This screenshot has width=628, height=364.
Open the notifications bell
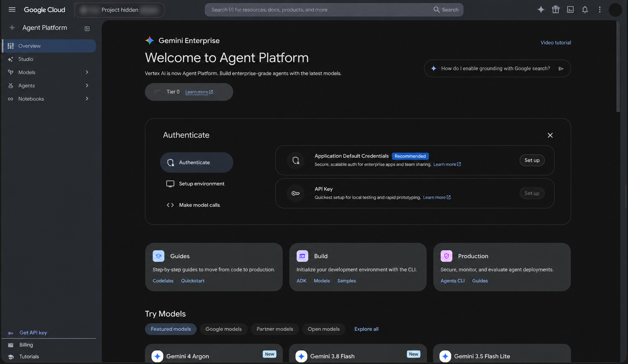point(585,10)
